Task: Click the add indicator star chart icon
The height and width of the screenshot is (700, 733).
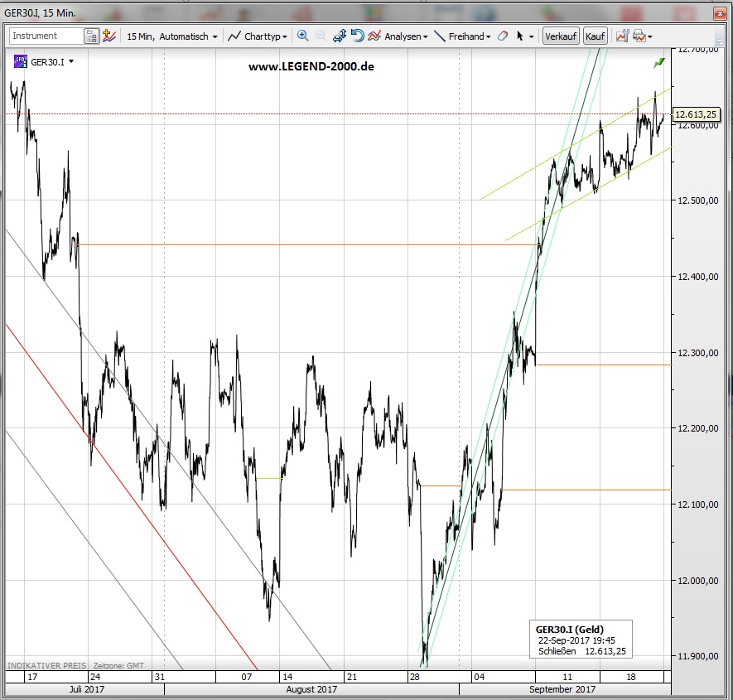Action: [x=109, y=36]
